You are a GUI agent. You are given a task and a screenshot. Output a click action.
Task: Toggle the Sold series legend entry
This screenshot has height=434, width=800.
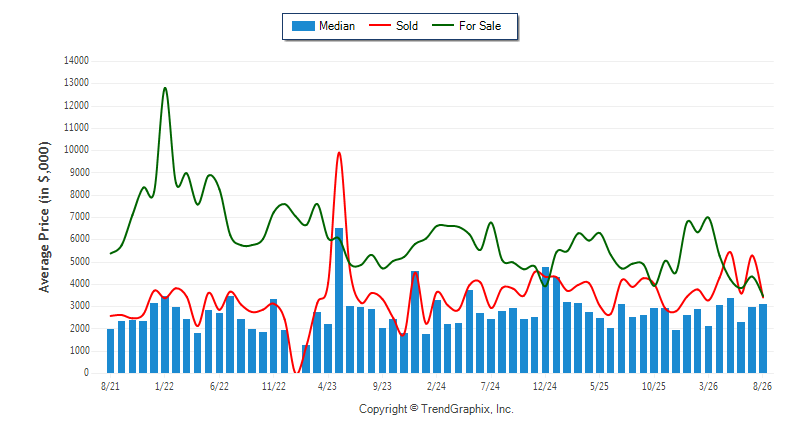pyautogui.click(x=393, y=26)
